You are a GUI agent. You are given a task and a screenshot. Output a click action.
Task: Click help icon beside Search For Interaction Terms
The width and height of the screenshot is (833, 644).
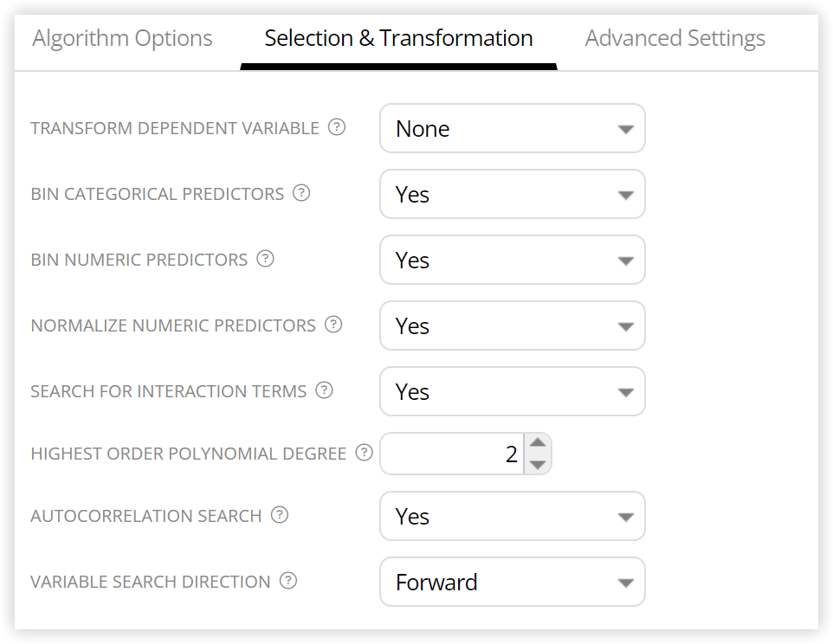tap(324, 390)
